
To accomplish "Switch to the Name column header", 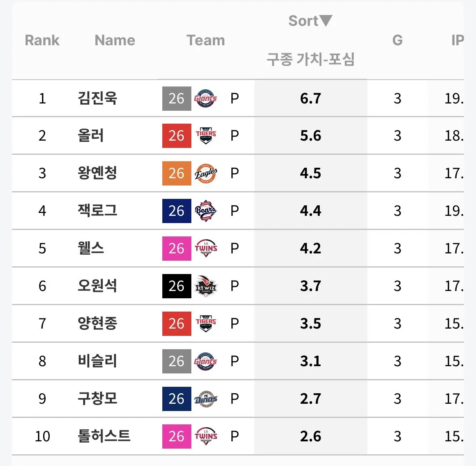I will [x=115, y=40].
